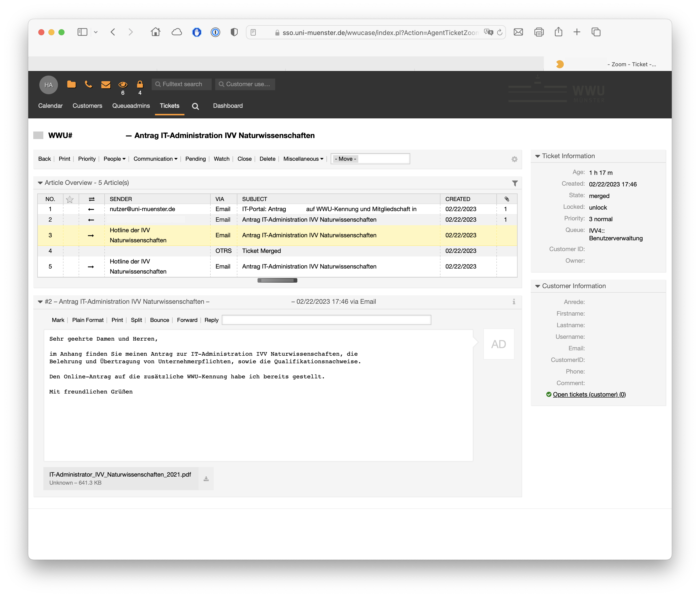This screenshot has height=597, width=700.
Task: Collapse the Article Overview section
Action: pos(40,183)
